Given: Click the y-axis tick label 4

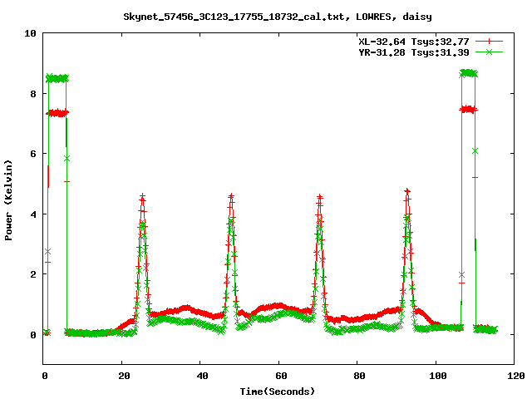Looking at the screenshot, I should pyautogui.click(x=33, y=214).
